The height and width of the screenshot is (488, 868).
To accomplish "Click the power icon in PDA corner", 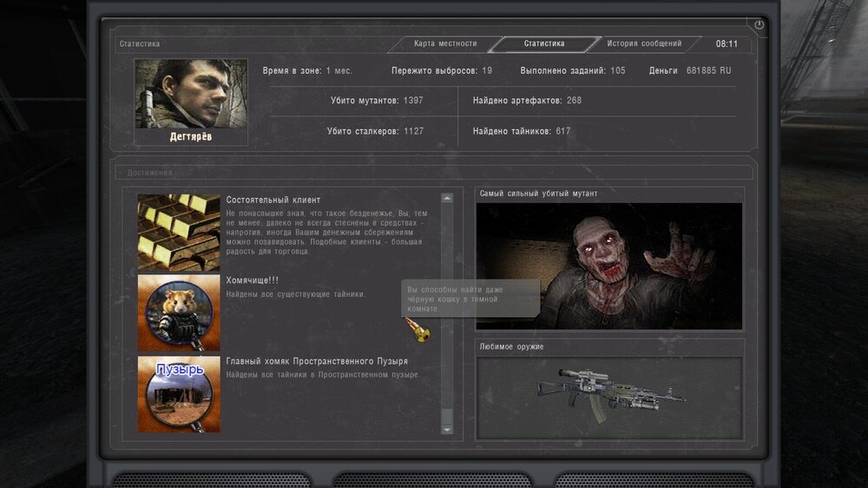I will (759, 25).
